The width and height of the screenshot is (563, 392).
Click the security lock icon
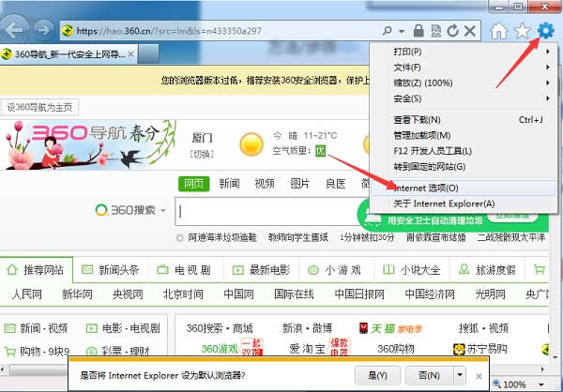pyautogui.click(x=418, y=31)
